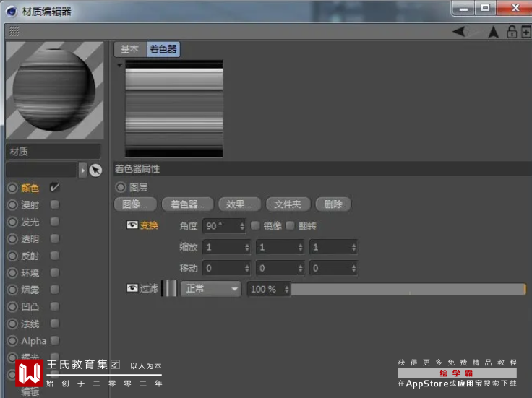
Task: Enable the 凹凸 channel checkbox
Action: pyautogui.click(x=55, y=306)
